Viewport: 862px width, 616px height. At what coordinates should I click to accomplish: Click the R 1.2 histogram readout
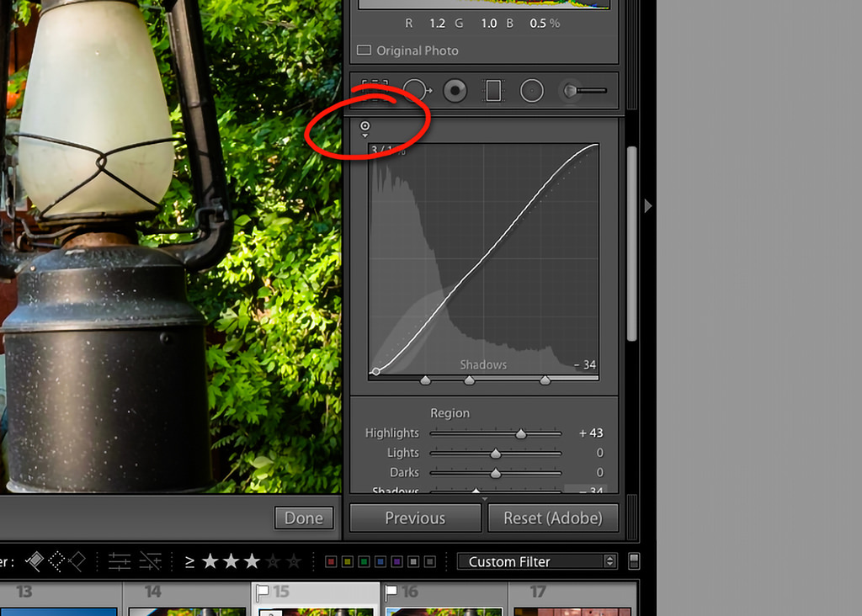click(x=425, y=24)
